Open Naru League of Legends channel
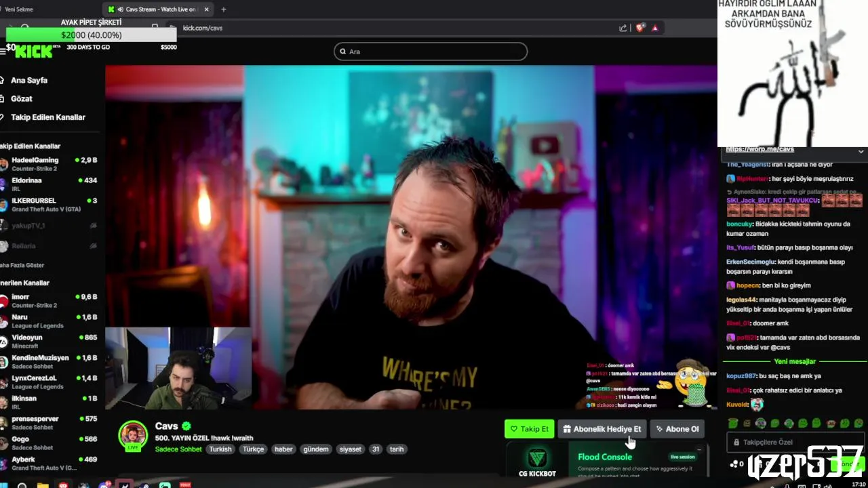This screenshot has height=488, width=868. pyautogui.click(x=49, y=321)
